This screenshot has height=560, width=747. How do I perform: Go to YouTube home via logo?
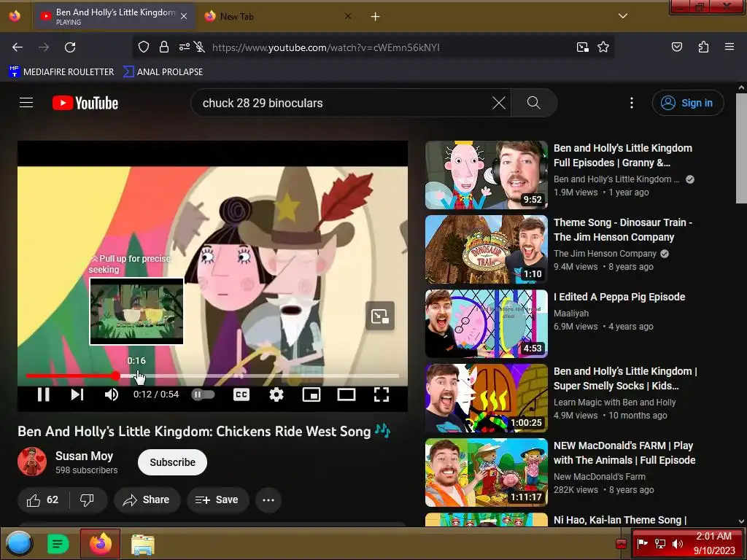[85, 103]
